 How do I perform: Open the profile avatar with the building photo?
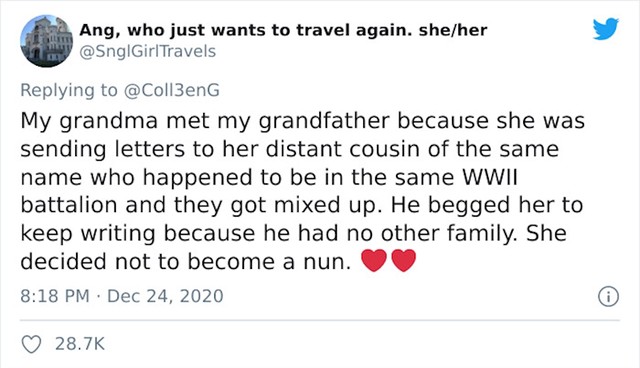click(x=46, y=41)
